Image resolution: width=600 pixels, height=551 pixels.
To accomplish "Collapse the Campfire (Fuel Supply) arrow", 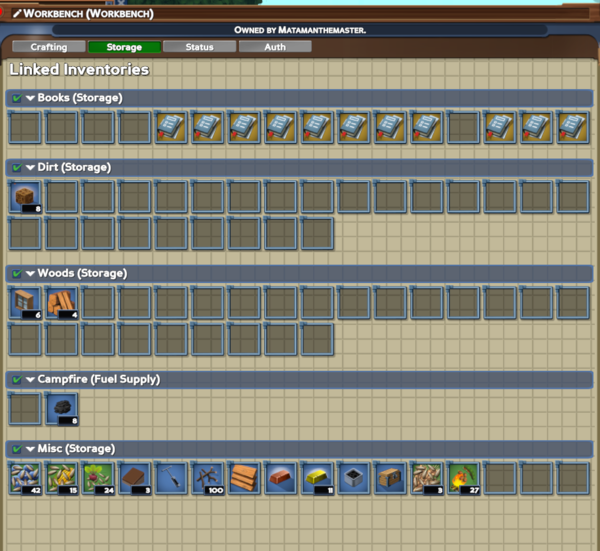I will point(31,380).
